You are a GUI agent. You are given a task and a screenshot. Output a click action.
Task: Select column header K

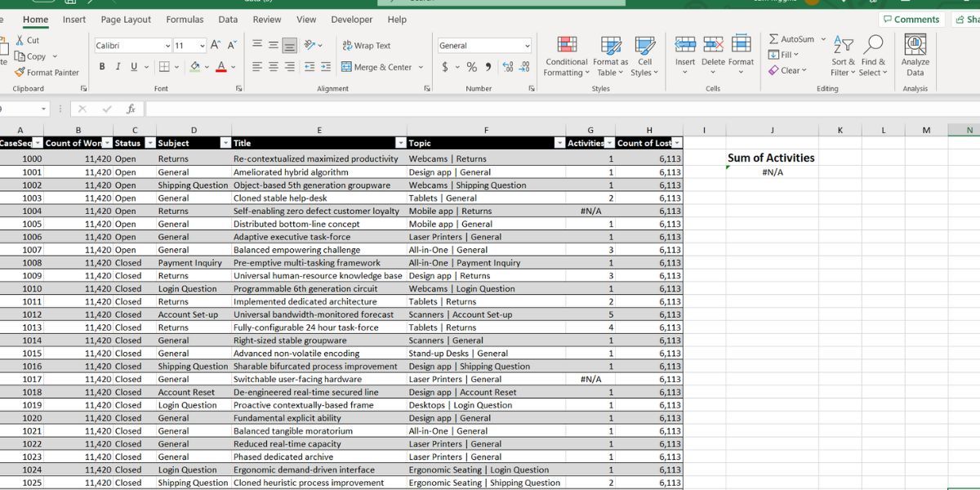pyautogui.click(x=840, y=130)
